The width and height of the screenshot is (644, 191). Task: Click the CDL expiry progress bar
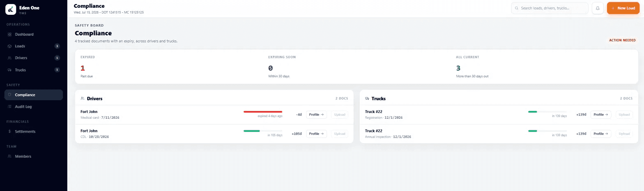263,131
